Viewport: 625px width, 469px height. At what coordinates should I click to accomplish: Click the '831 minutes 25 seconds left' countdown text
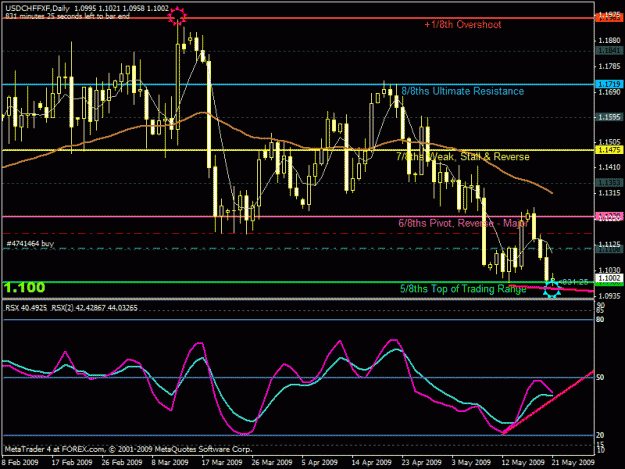point(67,16)
